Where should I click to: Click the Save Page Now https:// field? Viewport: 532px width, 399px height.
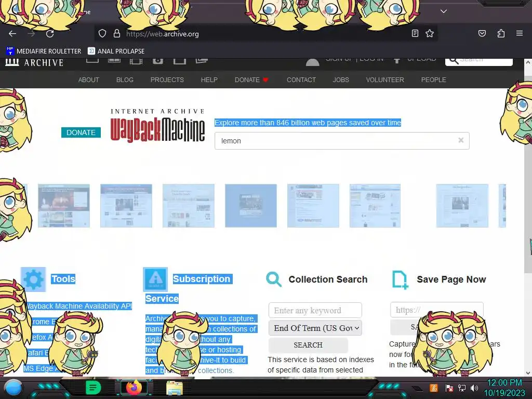pyautogui.click(x=436, y=310)
